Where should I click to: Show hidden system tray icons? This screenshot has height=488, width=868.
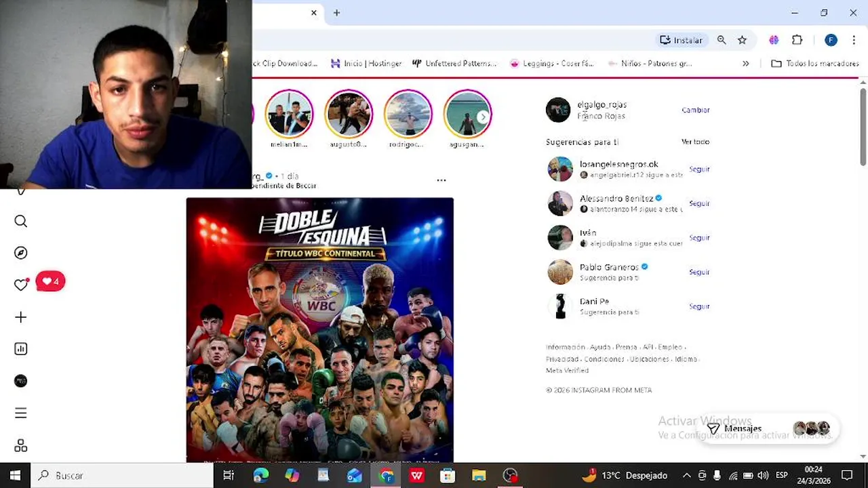[x=686, y=475]
